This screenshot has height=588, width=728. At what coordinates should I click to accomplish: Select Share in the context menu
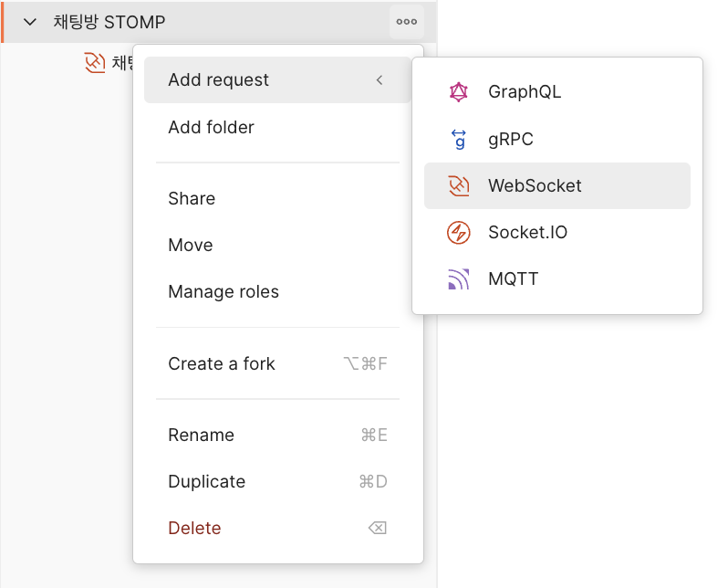coord(277,198)
